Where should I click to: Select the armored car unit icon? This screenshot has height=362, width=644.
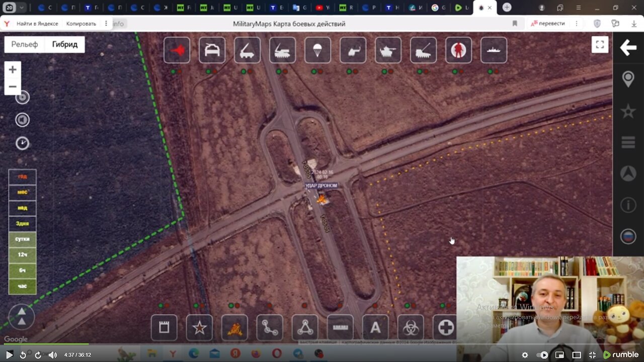[x=212, y=50]
